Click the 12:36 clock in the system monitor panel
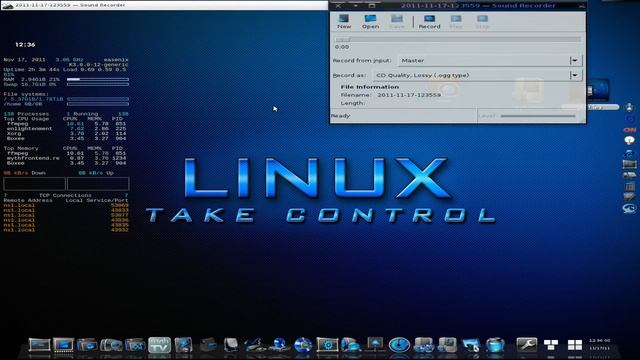 click(x=25, y=44)
